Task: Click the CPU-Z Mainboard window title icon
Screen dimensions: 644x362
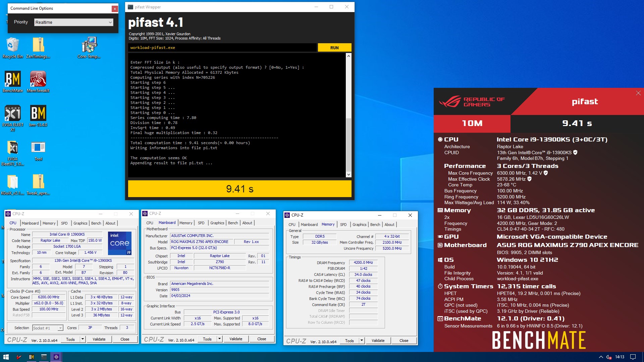Action: pos(145,214)
